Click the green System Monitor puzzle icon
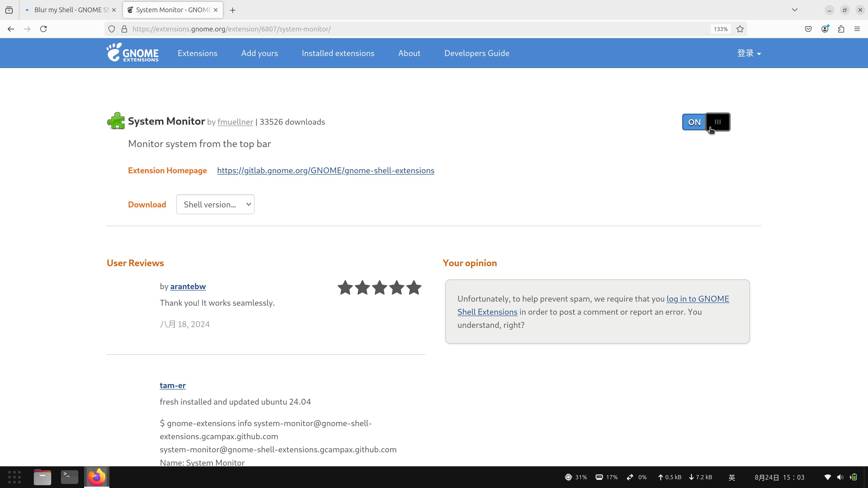 pos(116,121)
